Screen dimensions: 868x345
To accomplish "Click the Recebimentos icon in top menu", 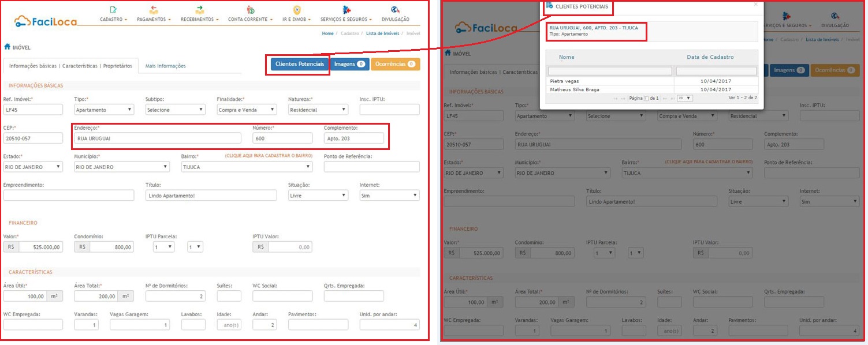I will (x=199, y=10).
